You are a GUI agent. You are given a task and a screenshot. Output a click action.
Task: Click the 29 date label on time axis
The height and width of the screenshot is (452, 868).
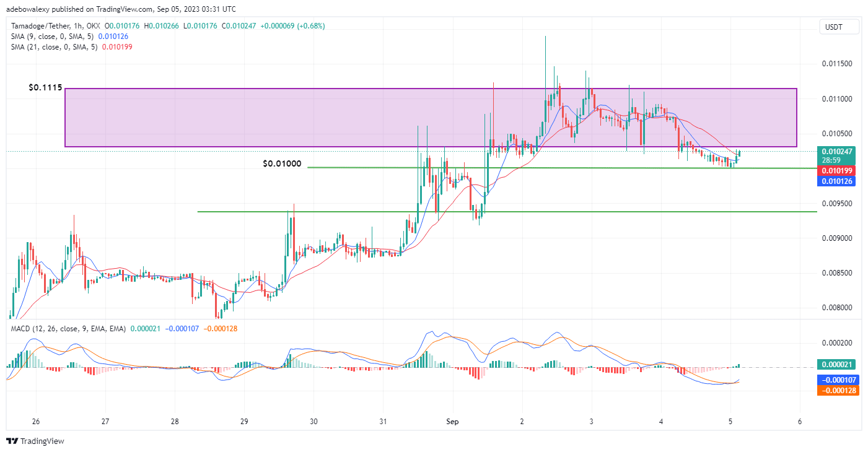point(244,422)
